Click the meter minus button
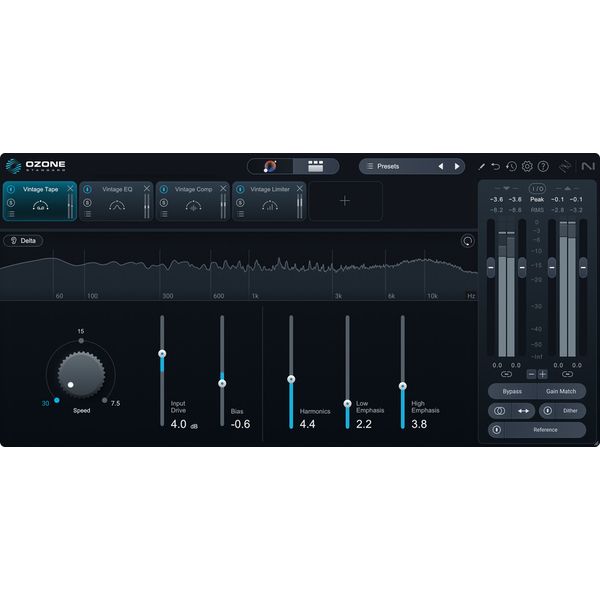Screen dimensions: 600x600 [532, 374]
